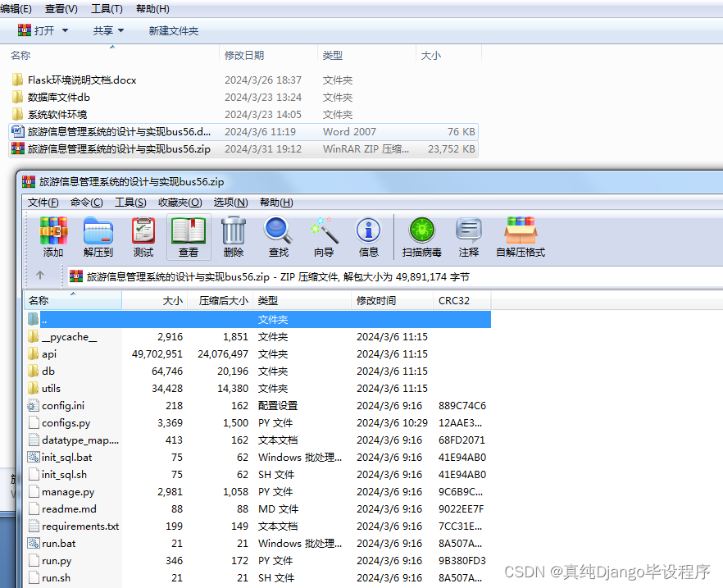This screenshot has height=588, width=723.
Task: Select the datatype_map text file row
Action: click(258, 440)
